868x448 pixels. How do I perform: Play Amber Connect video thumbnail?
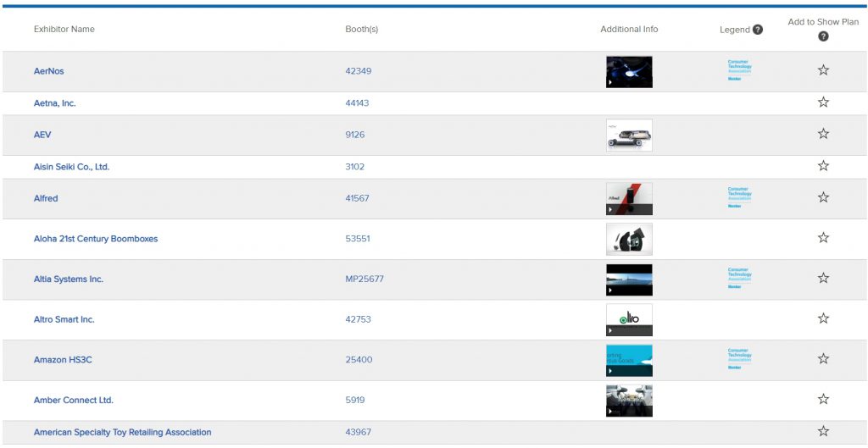[x=629, y=401]
